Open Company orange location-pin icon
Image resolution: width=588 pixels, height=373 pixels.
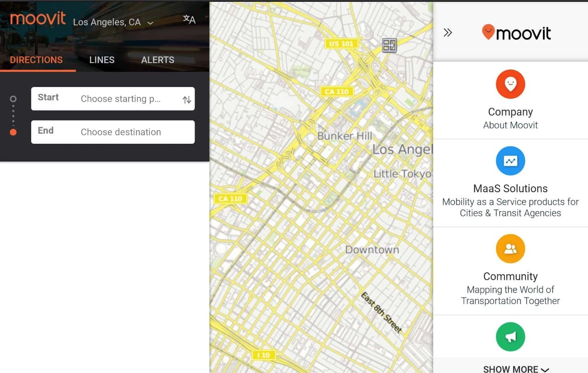pos(510,84)
